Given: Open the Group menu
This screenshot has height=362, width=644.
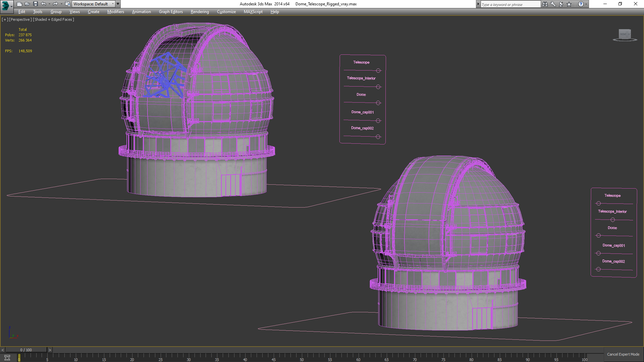Looking at the screenshot, I should (56, 12).
